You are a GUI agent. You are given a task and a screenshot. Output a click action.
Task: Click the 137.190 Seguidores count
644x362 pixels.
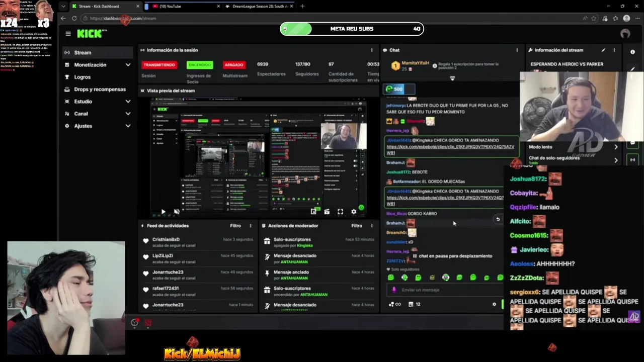303,64
